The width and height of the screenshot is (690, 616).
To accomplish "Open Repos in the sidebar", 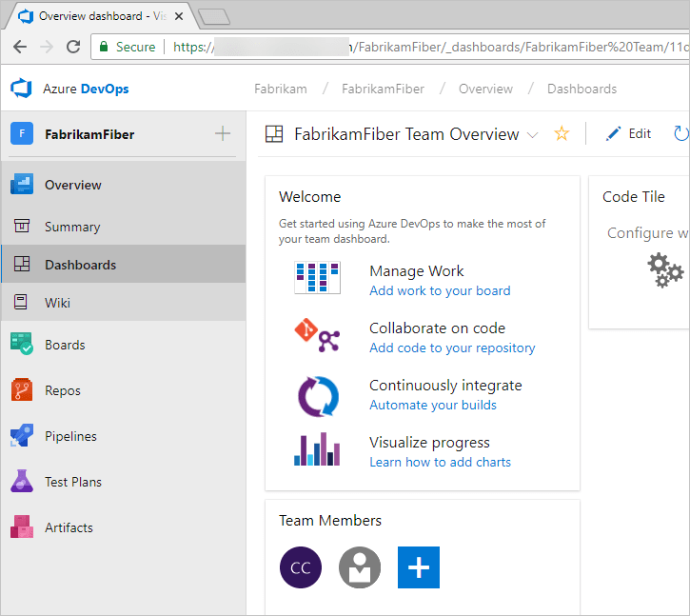I will click(x=123, y=390).
